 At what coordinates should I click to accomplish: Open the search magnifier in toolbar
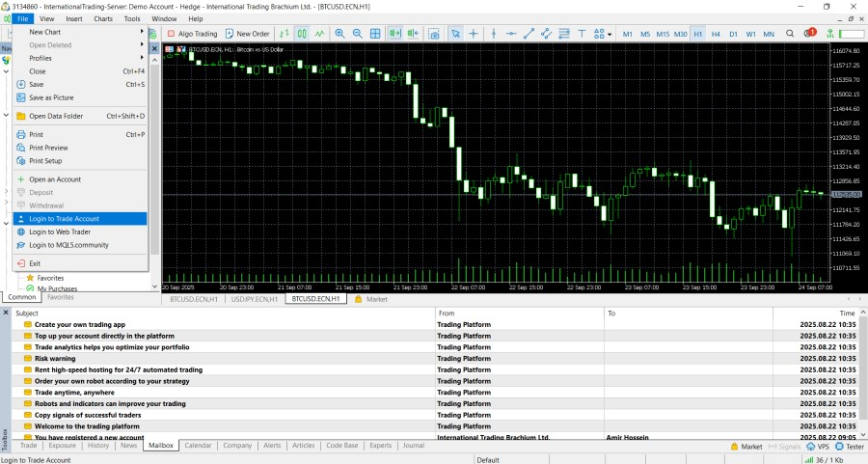click(x=791, y=34)
